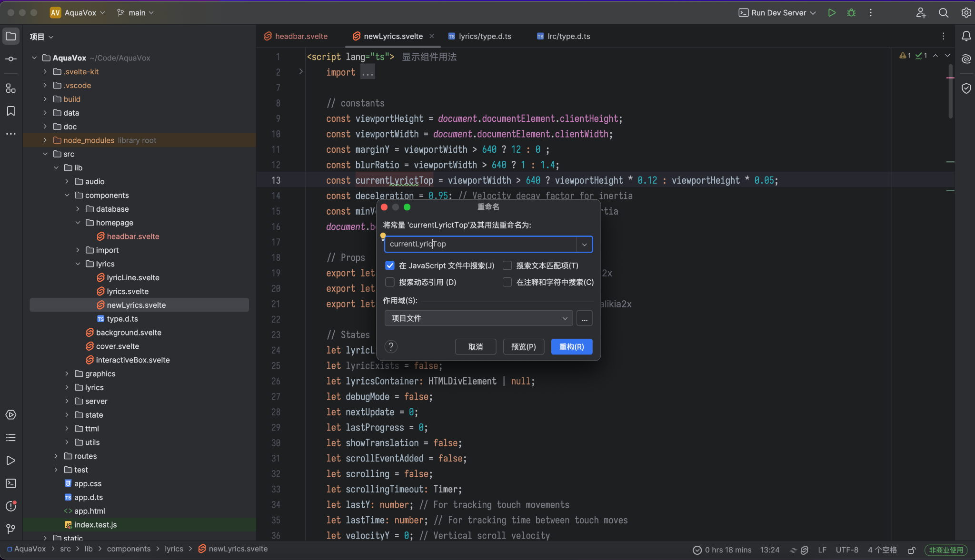Open the rename name history dropdown
Screen dimensions: 975x560
coord(584,244)
